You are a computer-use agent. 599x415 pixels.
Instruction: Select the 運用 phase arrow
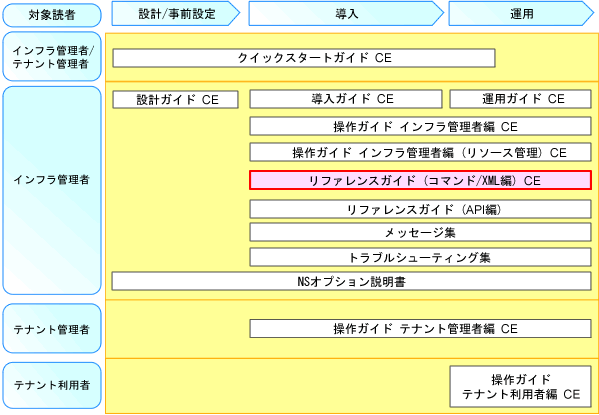pos(521,14)
